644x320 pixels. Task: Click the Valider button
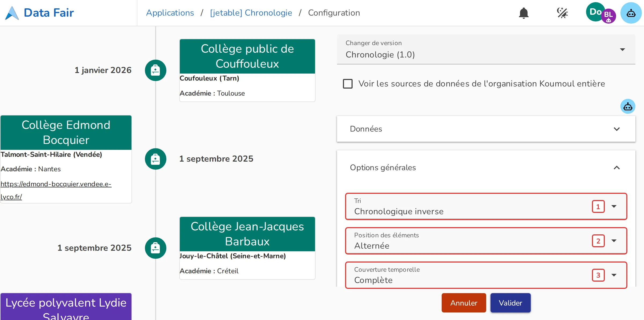coord(510,303)
